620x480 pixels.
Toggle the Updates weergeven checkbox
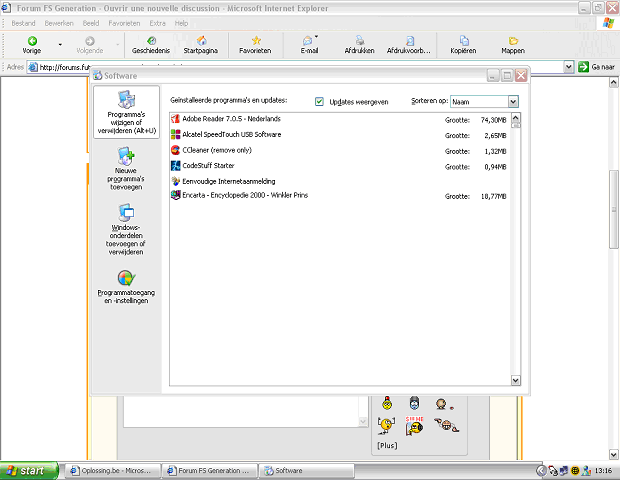pyautogui.click(x=319, y=102)
